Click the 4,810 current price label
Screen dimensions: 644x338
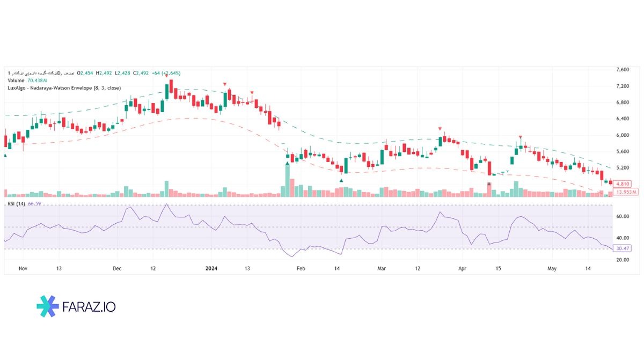click(x=623, y=183)
